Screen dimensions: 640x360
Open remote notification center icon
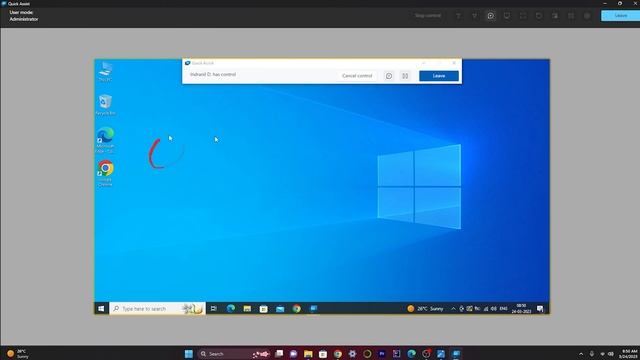pyautogui.click(x=540, y=309)
